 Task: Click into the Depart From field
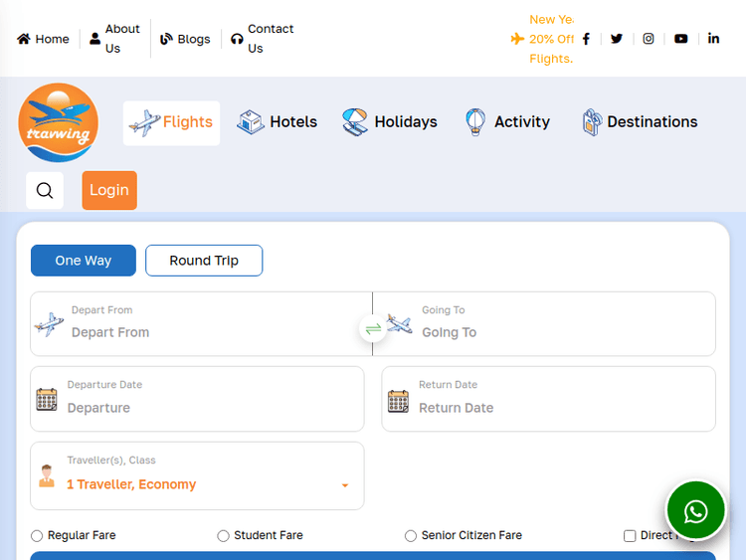click(x=209, y=332)
